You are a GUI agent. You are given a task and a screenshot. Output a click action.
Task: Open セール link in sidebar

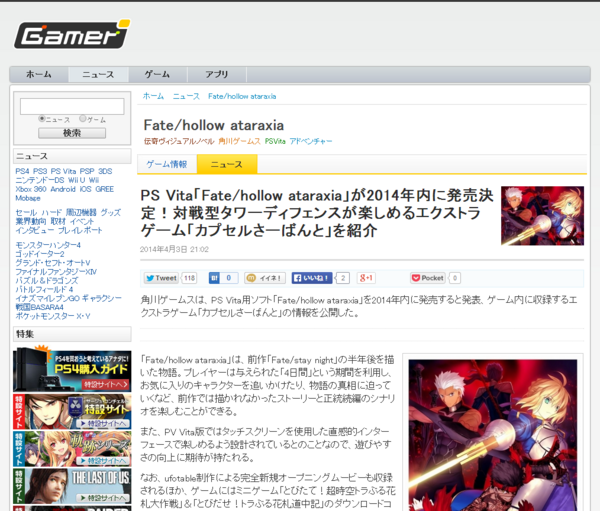coord(26,212)
